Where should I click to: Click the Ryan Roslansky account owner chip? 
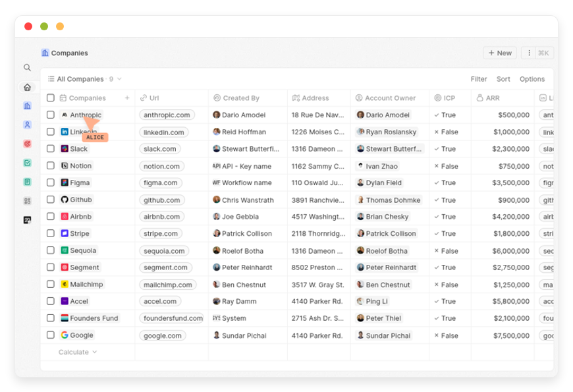click(x=387, y=132)
